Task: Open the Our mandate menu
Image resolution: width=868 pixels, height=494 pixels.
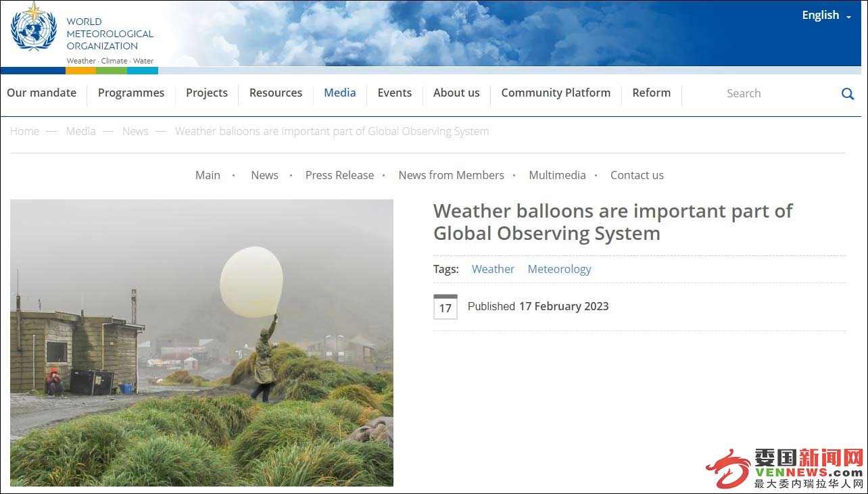Action: point(41,93)
